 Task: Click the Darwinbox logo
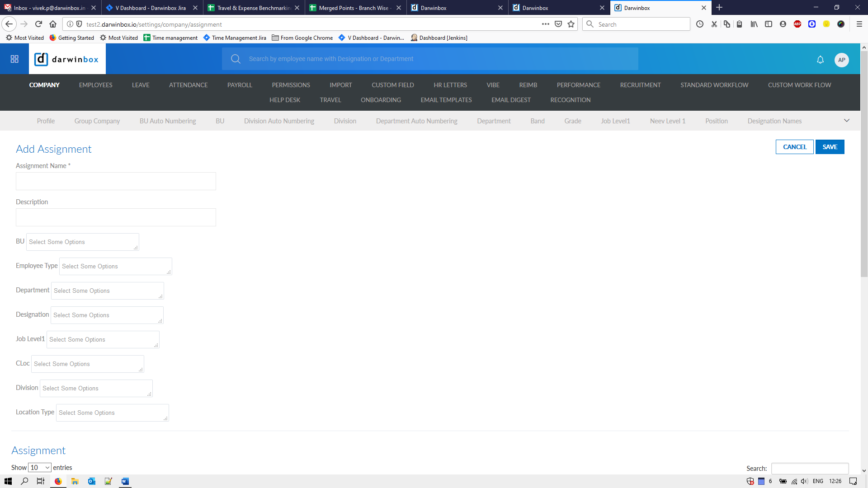pos(67,59)
